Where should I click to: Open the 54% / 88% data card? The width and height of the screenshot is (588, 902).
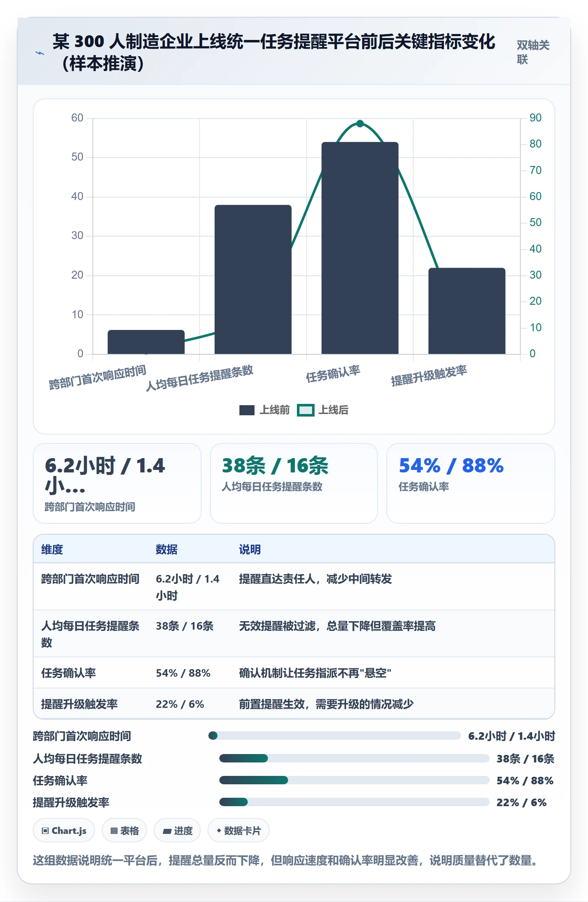(471, 483)
